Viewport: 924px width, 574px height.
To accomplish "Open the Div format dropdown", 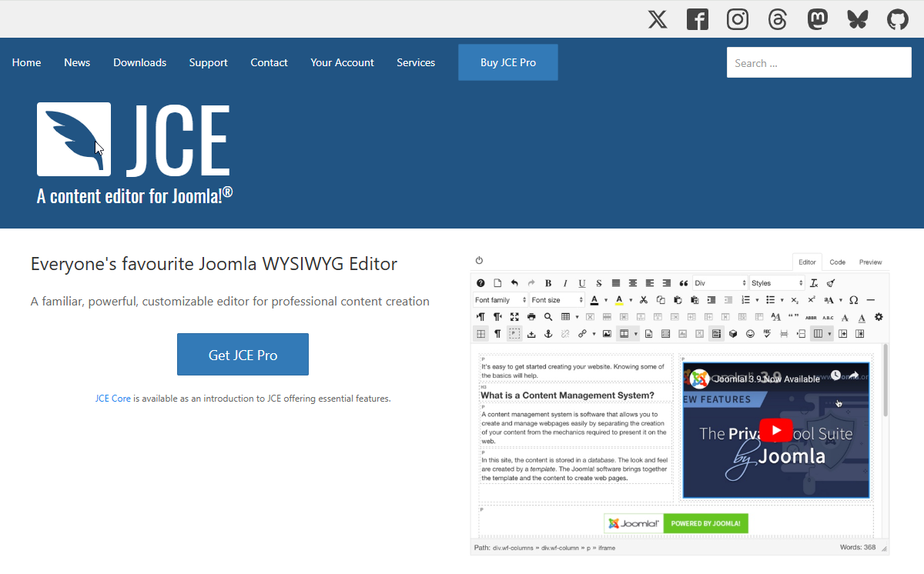I will tap(720, 283).
